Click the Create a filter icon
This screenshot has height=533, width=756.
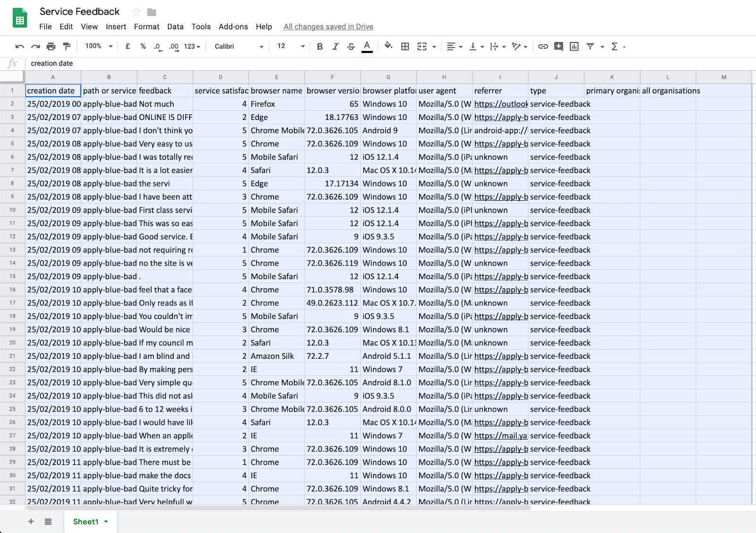(x=590, y=46)
